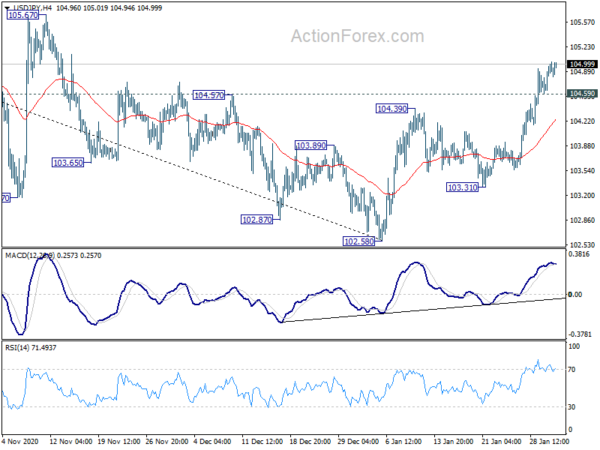The image size is (600, 450).
Task: Click the 105.570 price axis value
Action: [582, 23]
